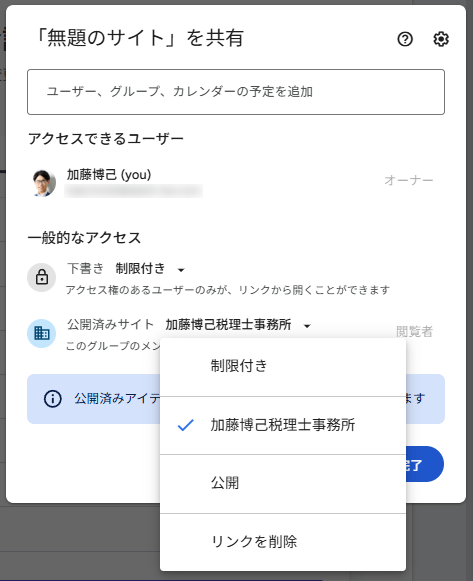Click the ユーザー、グループ、カレンダーの予定を追加 field

tap(236, 92)
